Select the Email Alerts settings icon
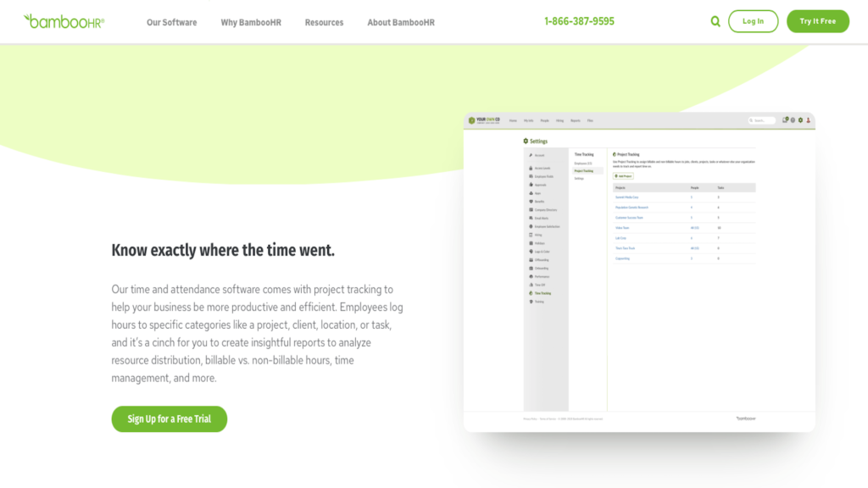The height and width of the screenshot is (488, 868). click(531, 218)
